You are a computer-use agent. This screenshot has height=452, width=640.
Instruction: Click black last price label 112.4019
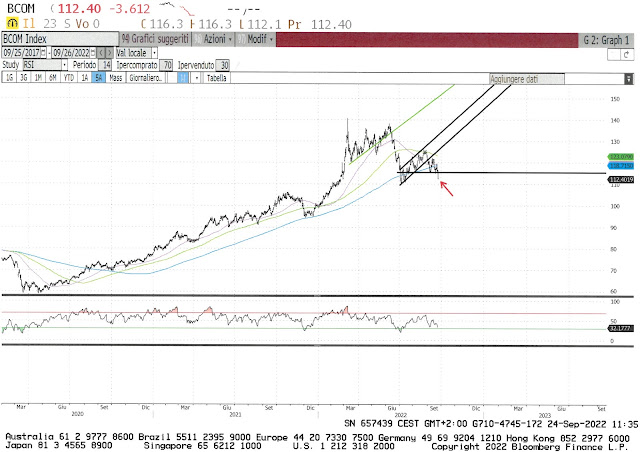621,180
